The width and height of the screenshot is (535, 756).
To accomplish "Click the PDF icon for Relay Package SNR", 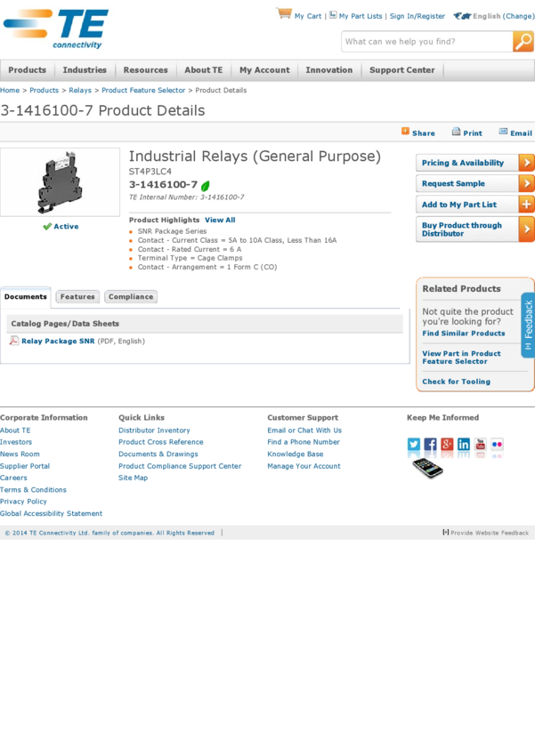I will (x=14, y=341).
